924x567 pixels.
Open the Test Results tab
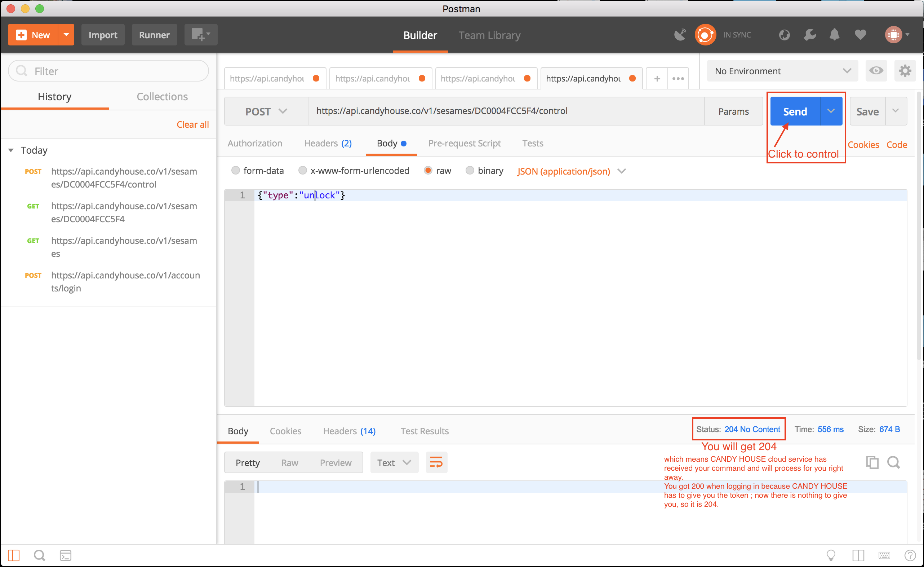click(425, 431)
